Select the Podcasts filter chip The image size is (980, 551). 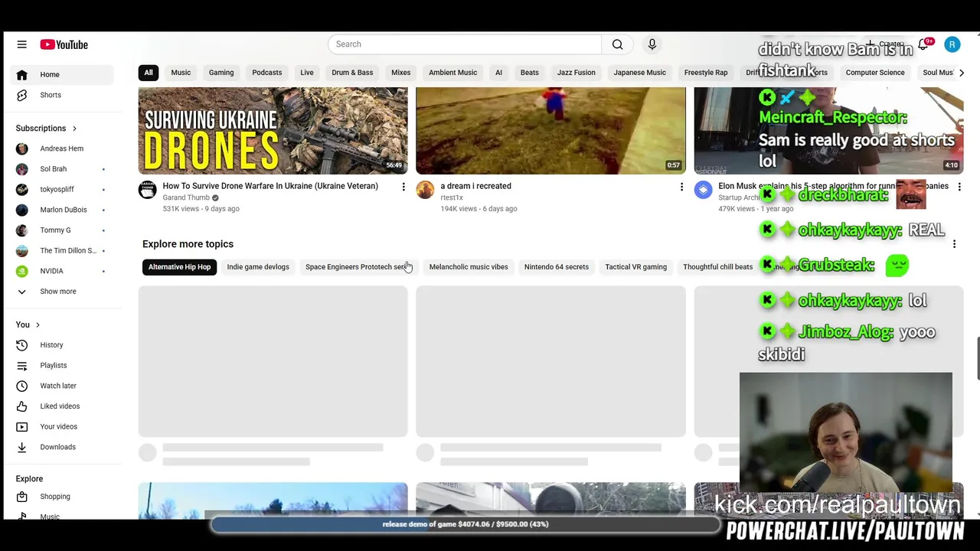267,73
